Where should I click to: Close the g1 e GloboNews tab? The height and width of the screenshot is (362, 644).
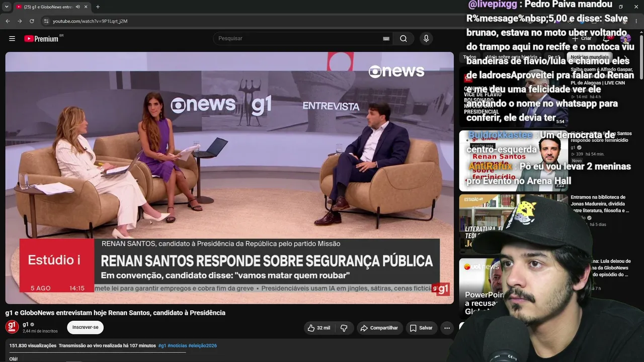(x=86, y=7)
